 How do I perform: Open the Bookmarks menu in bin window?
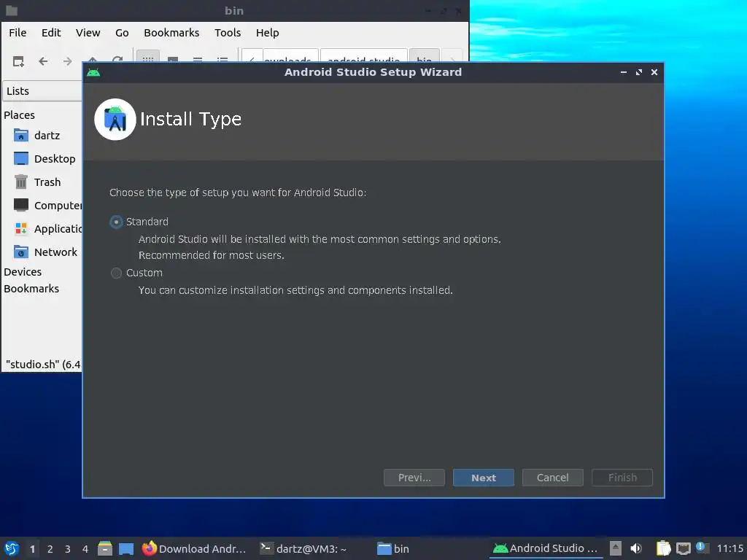point(171,33)
